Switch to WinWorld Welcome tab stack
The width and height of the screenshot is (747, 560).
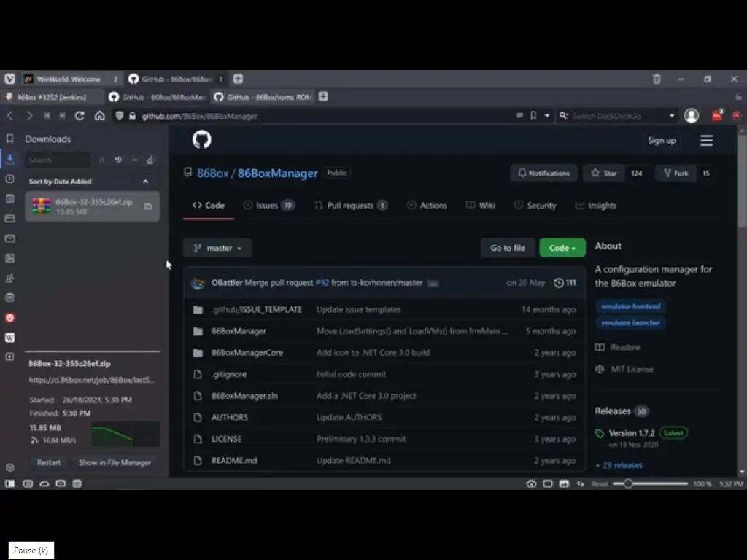(x=71, y=79)
